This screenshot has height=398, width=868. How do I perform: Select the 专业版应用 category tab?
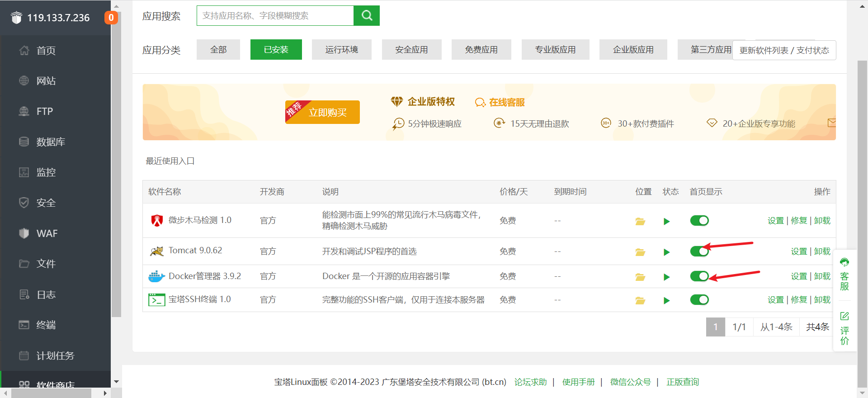coord(556,50)
